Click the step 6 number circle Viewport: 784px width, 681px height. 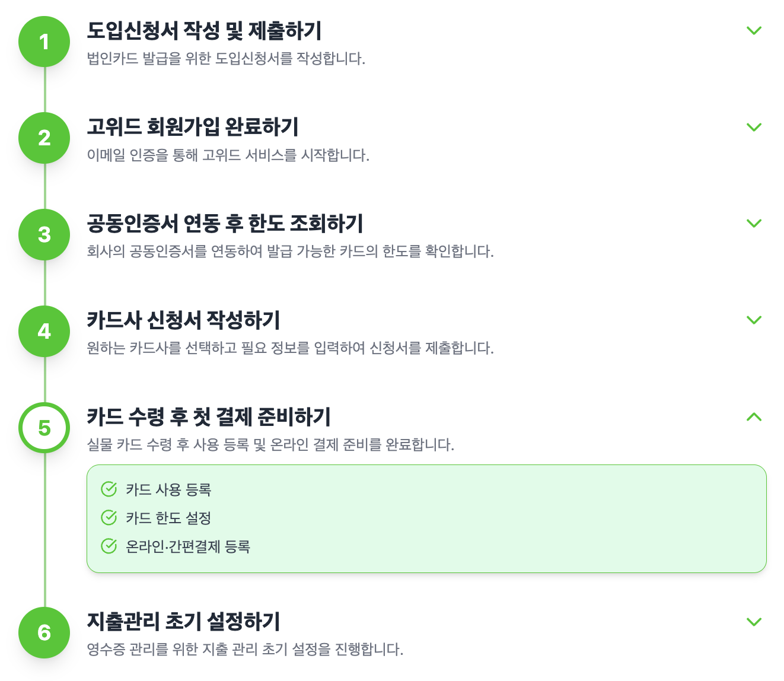44,633
